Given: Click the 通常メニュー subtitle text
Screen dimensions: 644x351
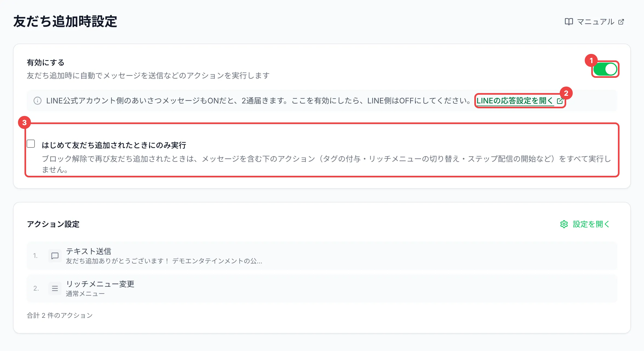Looking at the screenshot, I should (x=85, y=294).
